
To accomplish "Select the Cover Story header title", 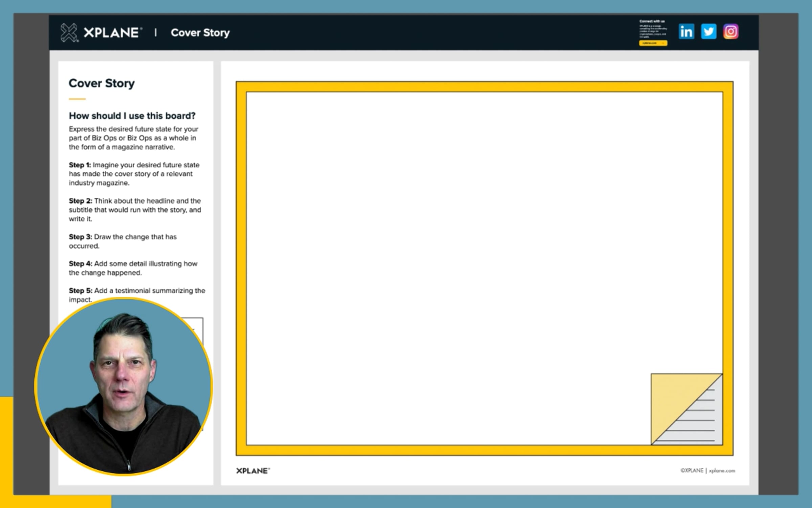I will [200, 33].
